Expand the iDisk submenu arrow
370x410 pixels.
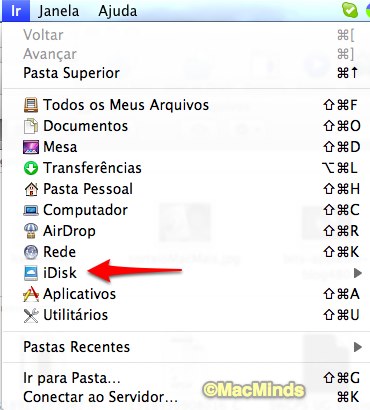(357, 273)
